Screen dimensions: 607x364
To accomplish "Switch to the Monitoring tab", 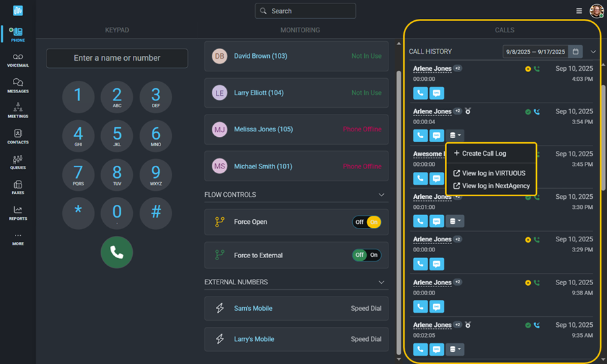I will [300, 30].
